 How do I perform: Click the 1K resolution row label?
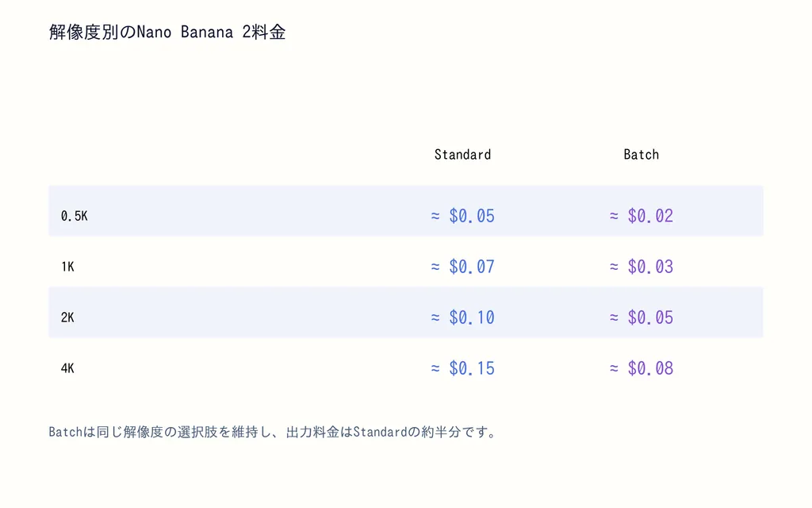(68, 267)
